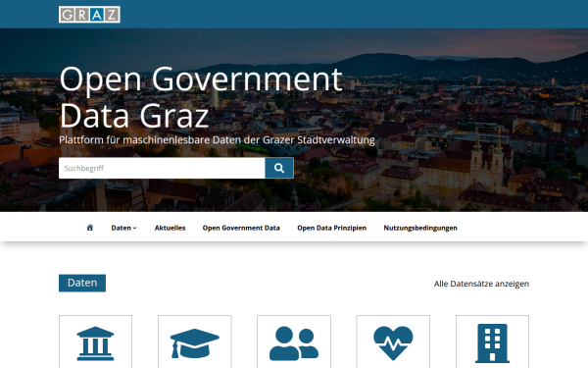Screen dimensions: 588x368
Task: Go to home via house icon
Action: point(89,228)
